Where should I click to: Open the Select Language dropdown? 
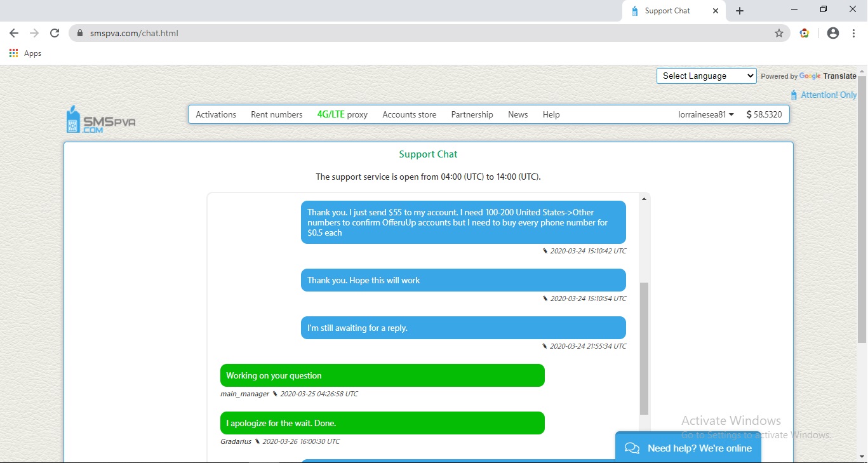707,76
